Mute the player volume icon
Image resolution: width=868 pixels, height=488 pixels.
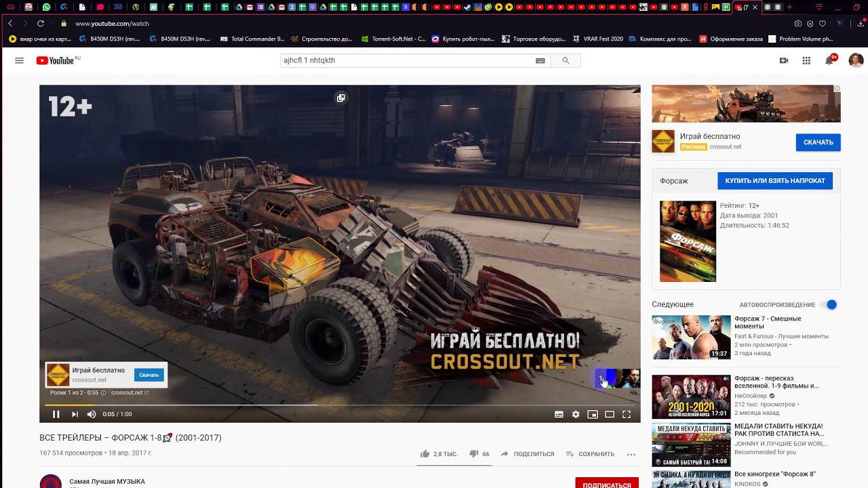coord(92,414)
